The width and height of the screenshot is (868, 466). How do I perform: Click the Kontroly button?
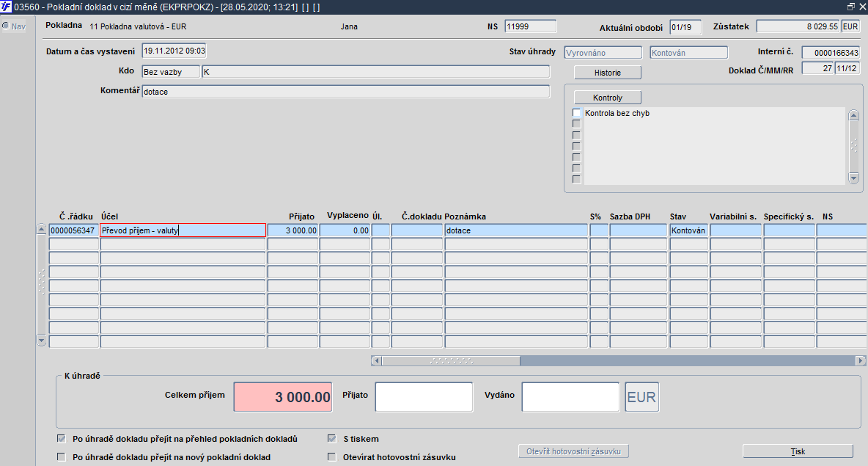coord(607,98)
